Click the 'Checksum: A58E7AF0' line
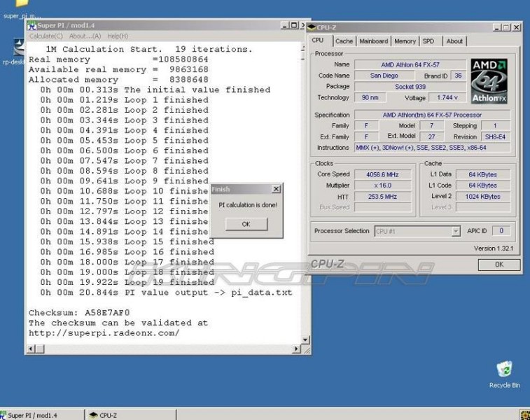The image size is (530, 420). pyautogui.click(x=79, y=313)
